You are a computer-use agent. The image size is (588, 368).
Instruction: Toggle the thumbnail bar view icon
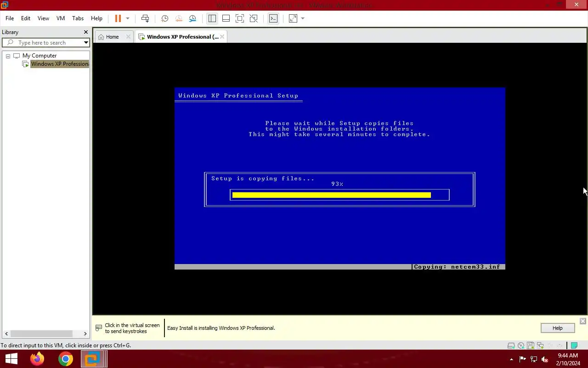(x=226, y=18)
